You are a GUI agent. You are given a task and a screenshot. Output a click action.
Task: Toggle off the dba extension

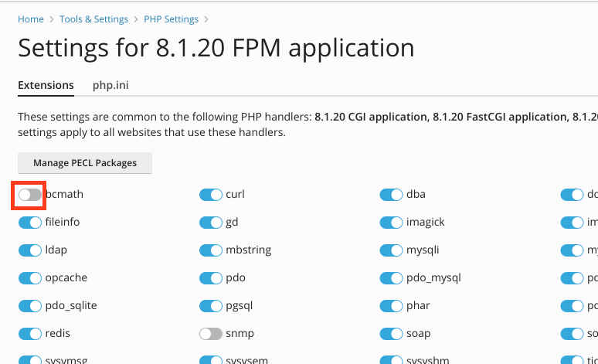pos(392,195)
